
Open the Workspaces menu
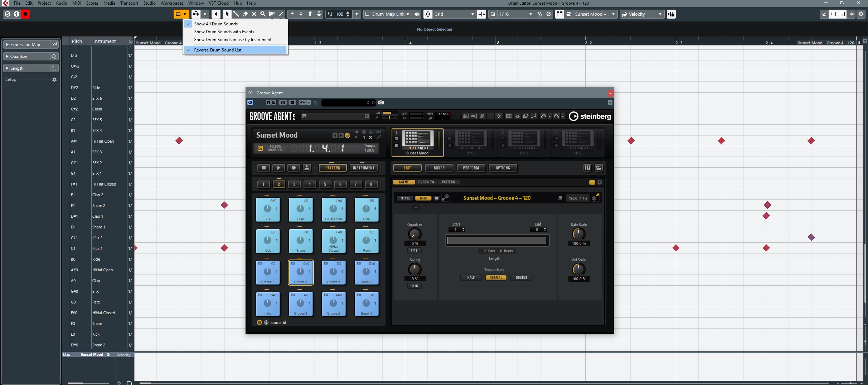pyautogui.click(x=172, y=3)
